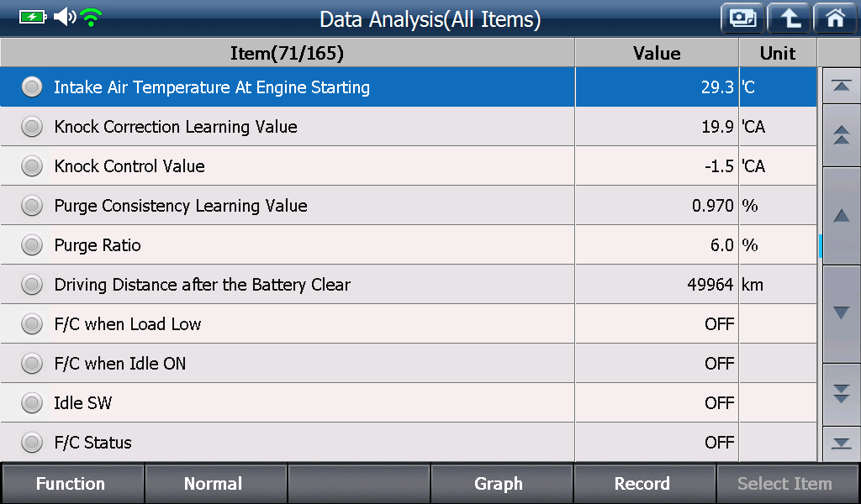Page down with the double-down arrow
This screenshot has width=861, height=504.
point(841,394)
